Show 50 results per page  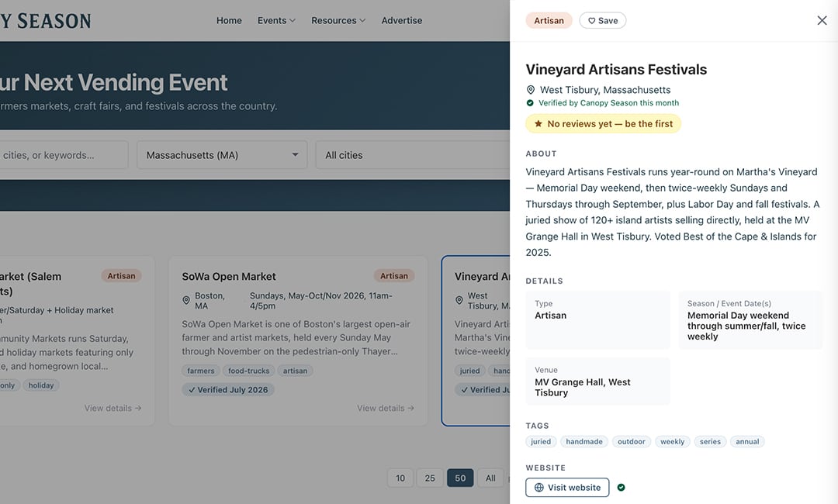point(460,478)
